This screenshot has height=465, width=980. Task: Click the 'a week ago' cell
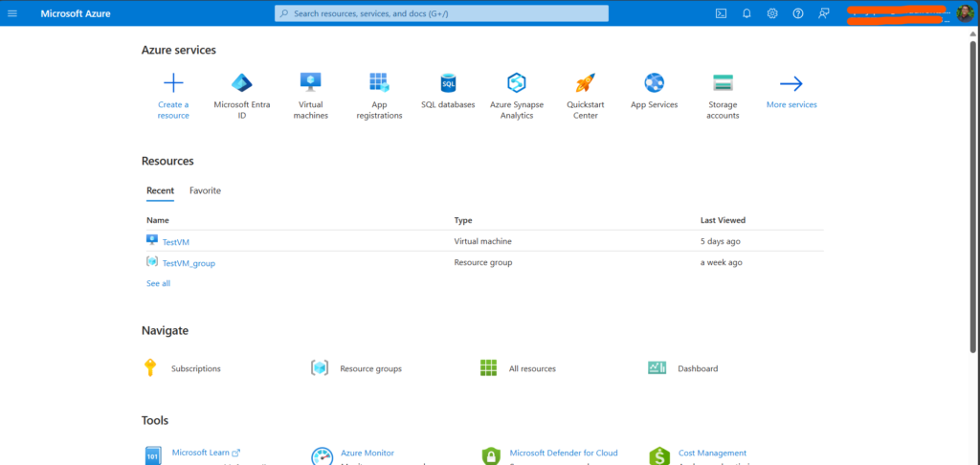tap(722, 262)
